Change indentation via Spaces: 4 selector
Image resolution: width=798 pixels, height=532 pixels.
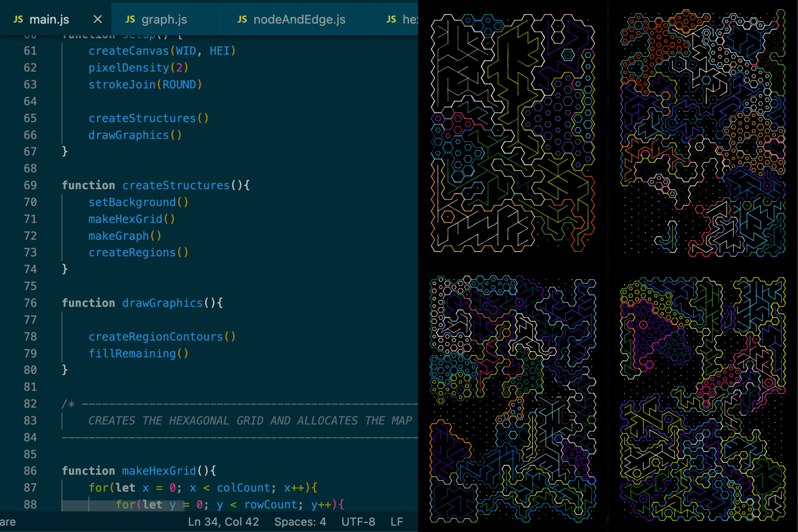(300, 522)
